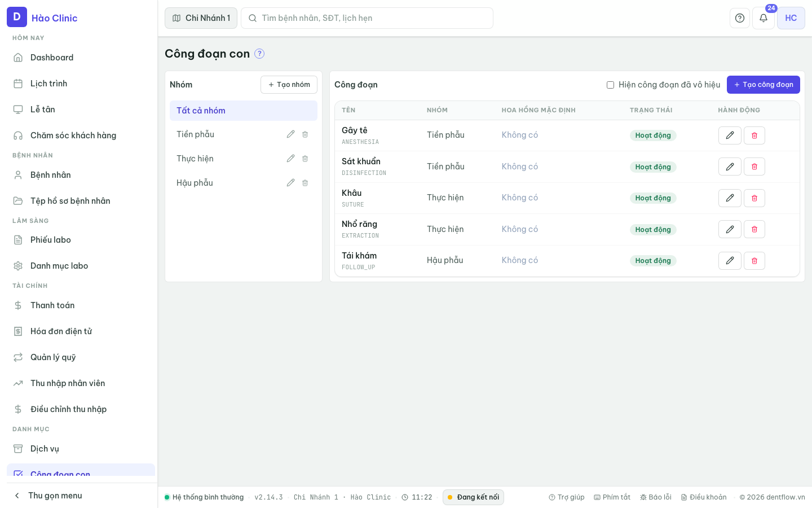The image size is (812, 508).
Task: Open Dịch vụ catalog
Action: [x=81, y=449]
